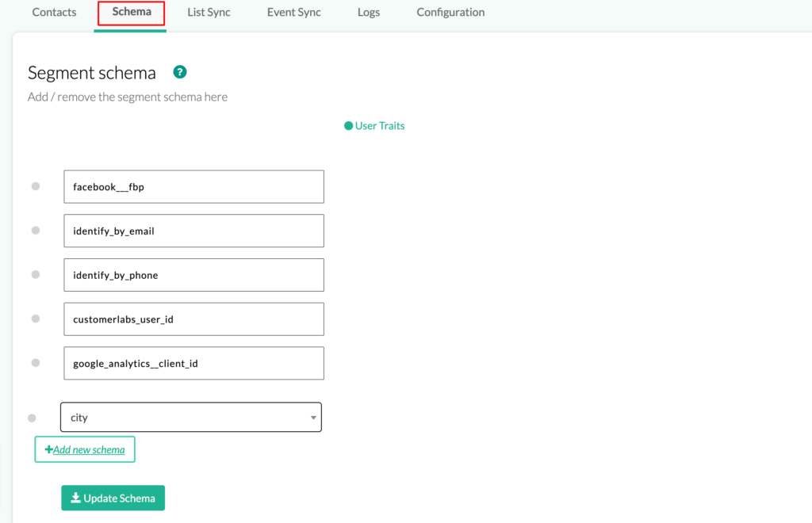Screen dimensions: 812x523
Task: Click the help question mark icon
Action: pyautogui.click(x=180, y=72)
